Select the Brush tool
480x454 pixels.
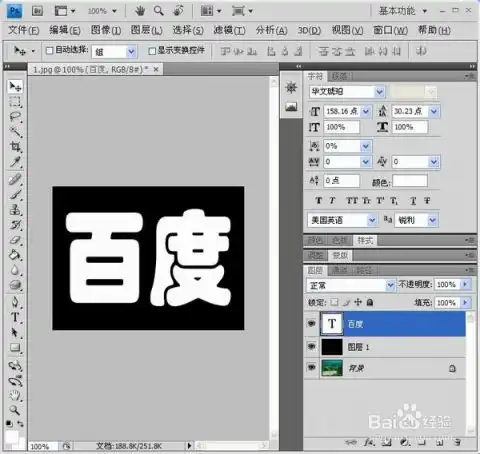(15, 194)
